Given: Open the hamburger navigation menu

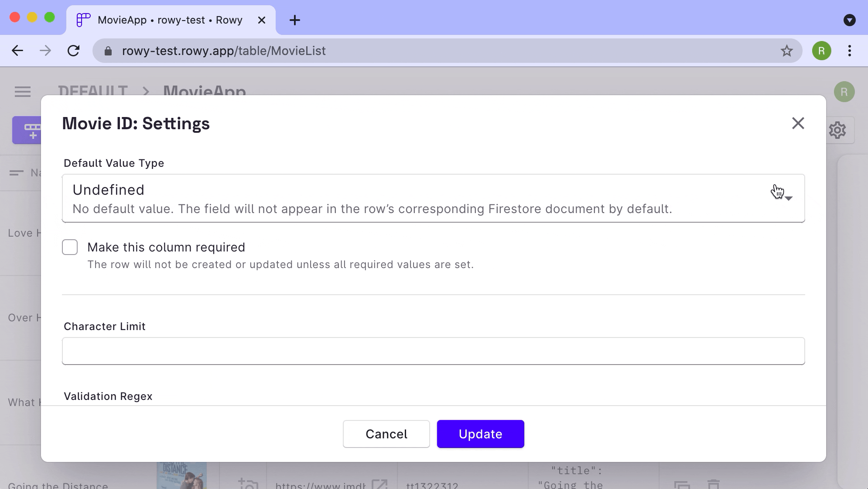Looking at the screenshot, I should pos(23,92).
